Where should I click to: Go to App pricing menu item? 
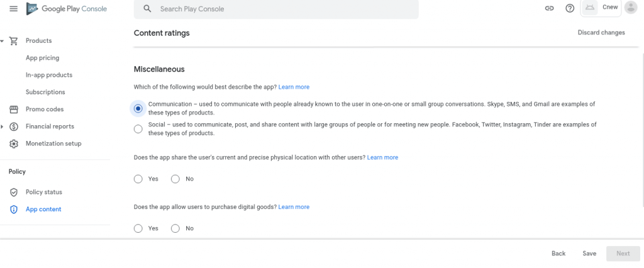pyautogui.click(x=42, y=58)
